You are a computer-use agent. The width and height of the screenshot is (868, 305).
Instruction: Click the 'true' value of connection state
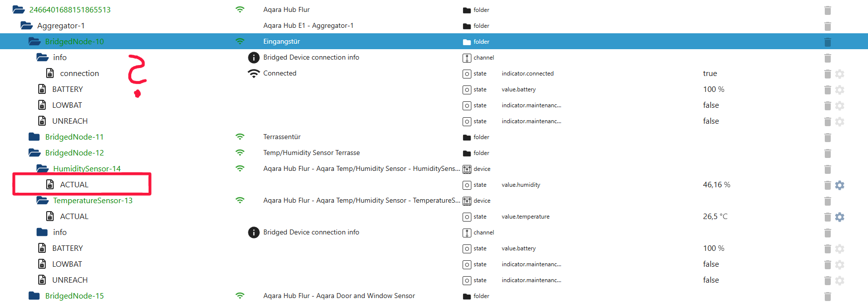tap(710, 74)
